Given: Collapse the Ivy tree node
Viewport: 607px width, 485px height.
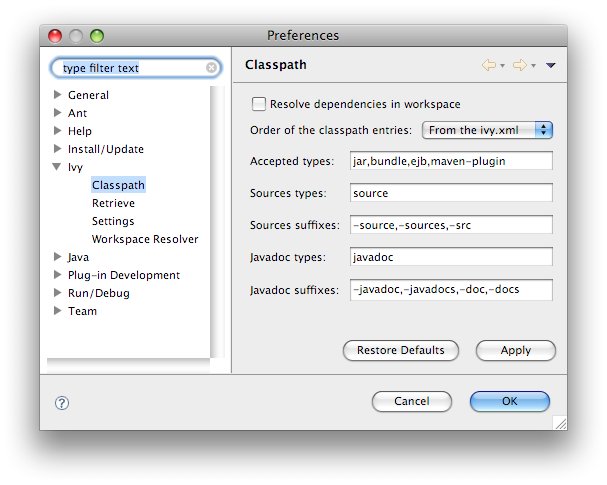Looking at the screenshot, I should [58, 167].
